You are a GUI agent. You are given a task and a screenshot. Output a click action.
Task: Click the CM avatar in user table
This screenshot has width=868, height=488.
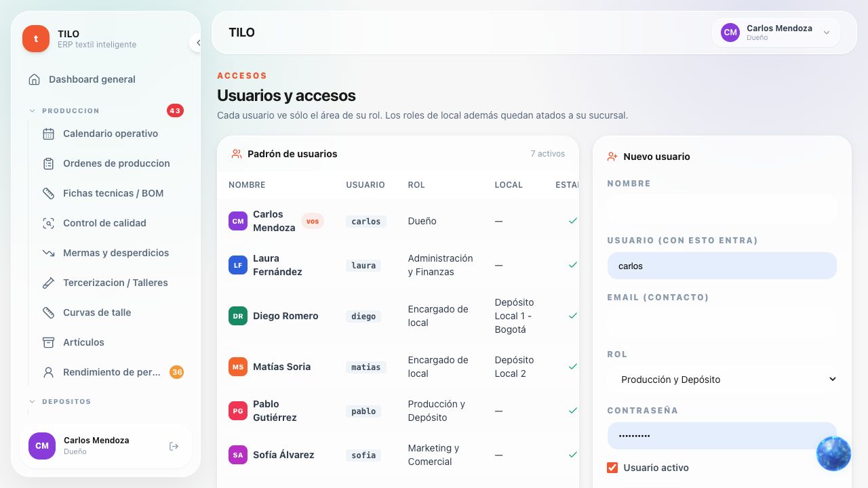(238, 221)
